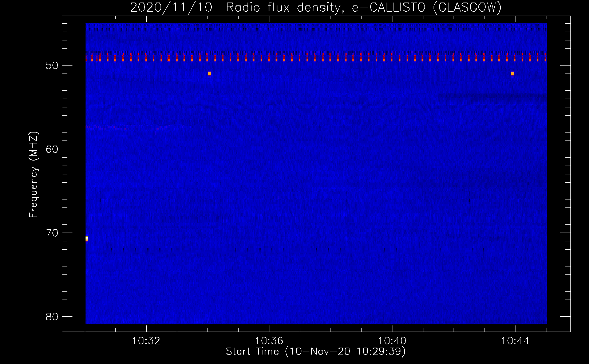
Task: Click the 2020/11/10 date in the title
Action: click(171, 7)
